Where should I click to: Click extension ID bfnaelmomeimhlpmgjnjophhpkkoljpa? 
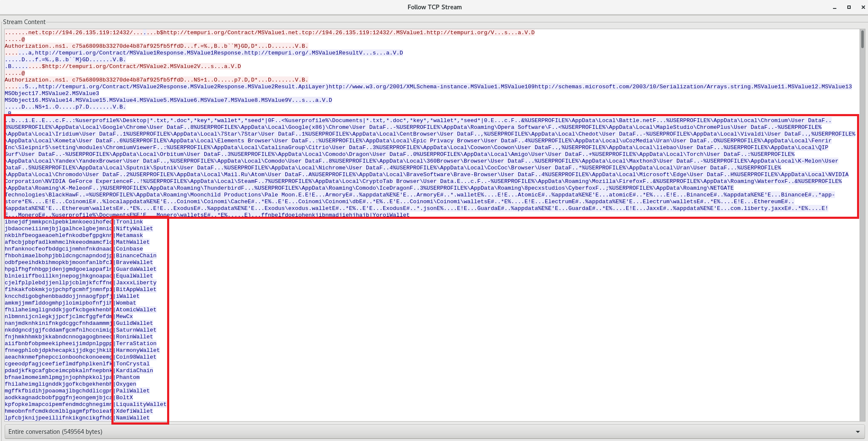coord(59,377)
